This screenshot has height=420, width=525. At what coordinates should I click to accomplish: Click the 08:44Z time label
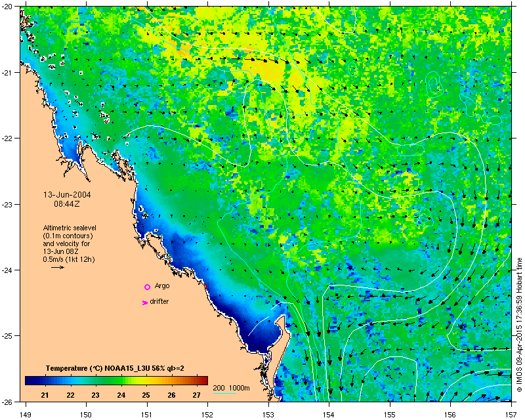coord(67,203)
